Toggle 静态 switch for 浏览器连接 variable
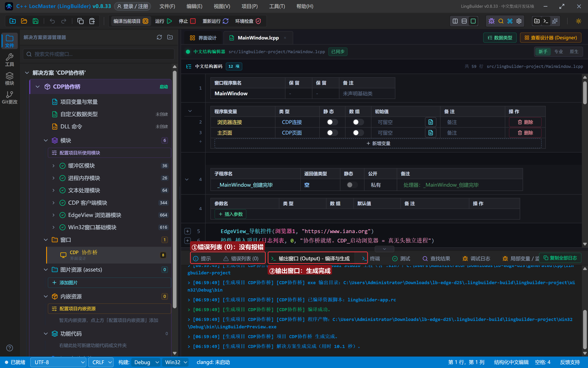588x368 pixels. pyautogui.click(x=332, y=122)
